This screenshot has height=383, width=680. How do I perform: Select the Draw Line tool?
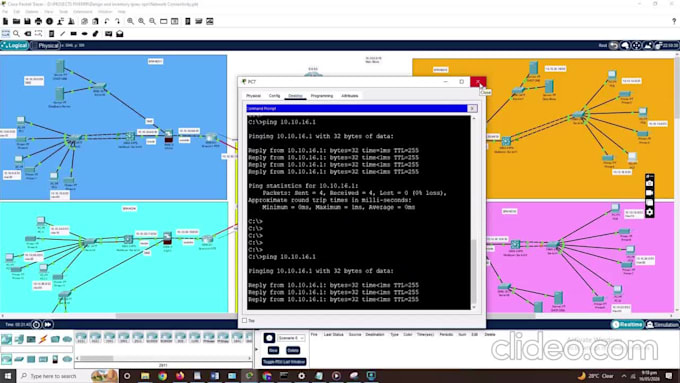tap(62, 33)
